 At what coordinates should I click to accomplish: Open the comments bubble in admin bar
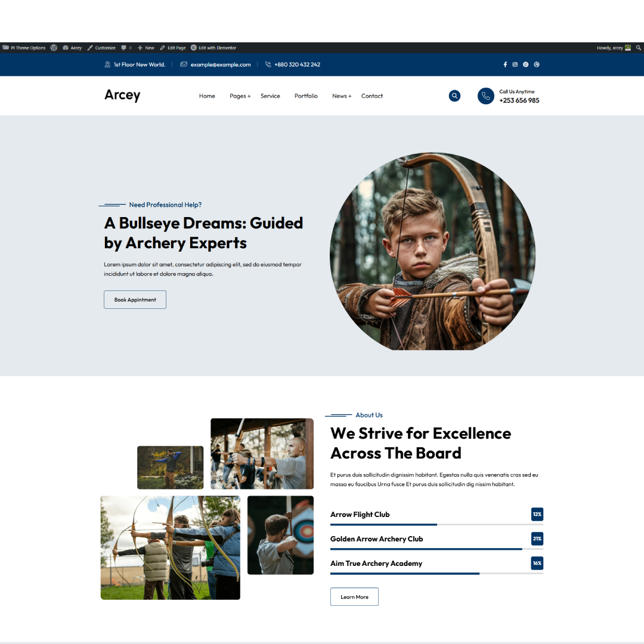click(126, 48)
